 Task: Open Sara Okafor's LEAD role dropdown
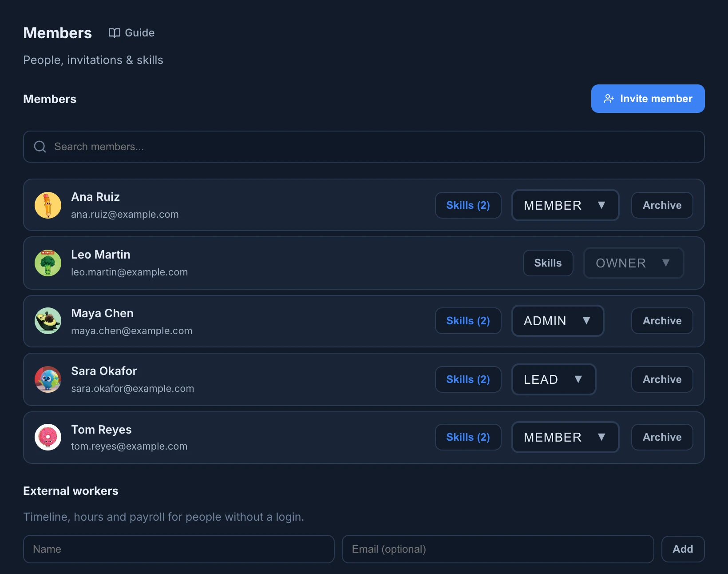pyautogui.click(x=554, y=379)
